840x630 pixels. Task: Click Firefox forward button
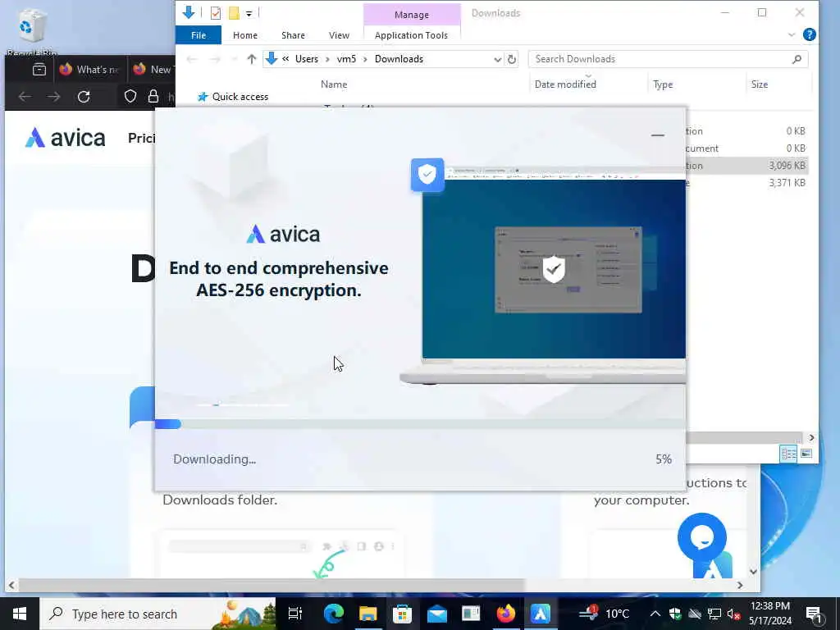53,97
